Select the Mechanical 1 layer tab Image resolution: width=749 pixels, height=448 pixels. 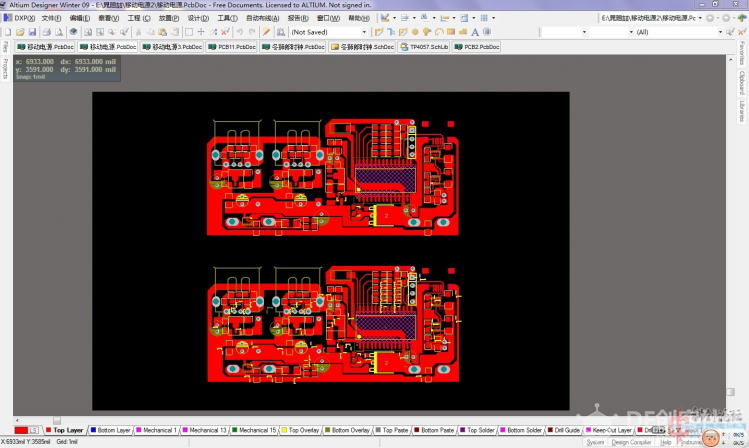pos(156,430)
